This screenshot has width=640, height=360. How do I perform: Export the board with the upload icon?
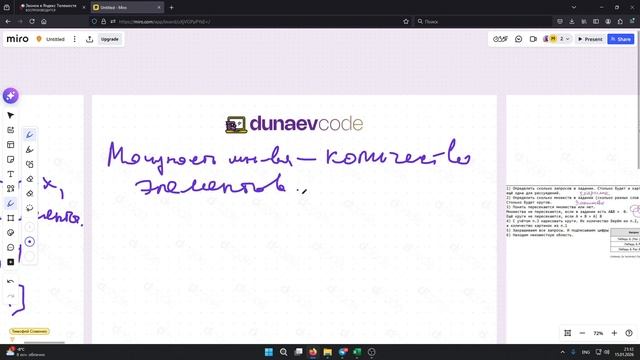90,39
